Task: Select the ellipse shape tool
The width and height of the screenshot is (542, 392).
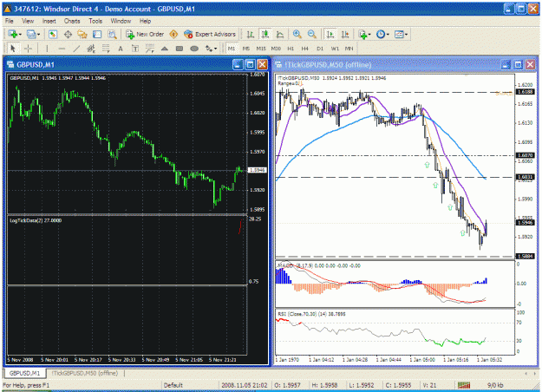Action: 194,49
